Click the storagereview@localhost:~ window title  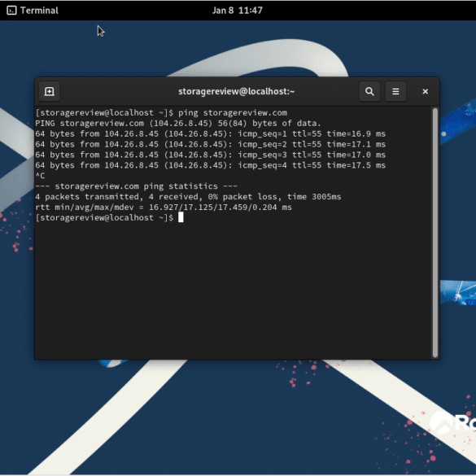(236, 91)
